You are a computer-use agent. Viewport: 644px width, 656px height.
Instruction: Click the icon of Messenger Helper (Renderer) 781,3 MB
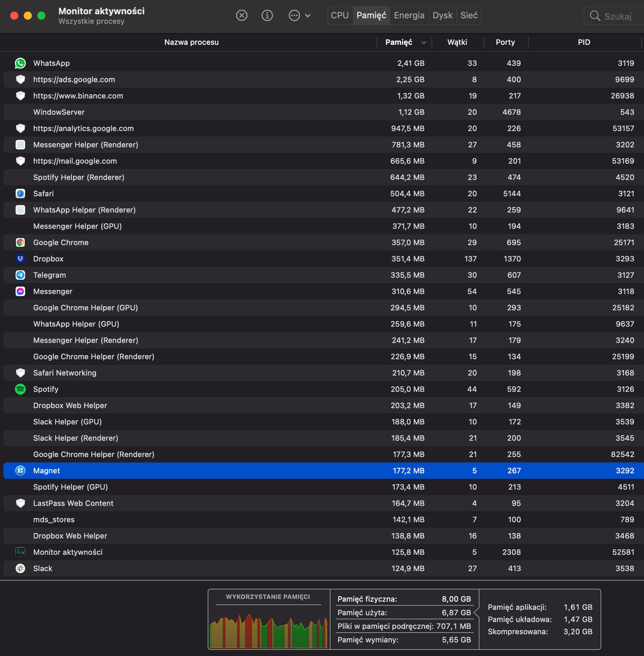tap(20, 145)
